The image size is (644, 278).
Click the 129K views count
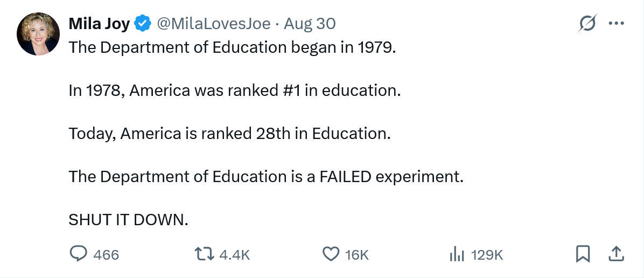pyautogui.click(x=487, y=255)
